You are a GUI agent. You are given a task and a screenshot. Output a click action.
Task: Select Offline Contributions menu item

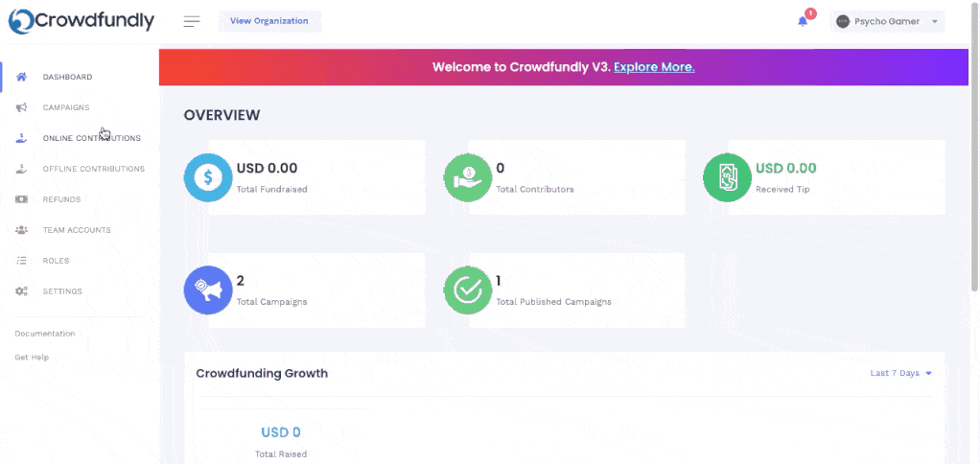[94, 169]
